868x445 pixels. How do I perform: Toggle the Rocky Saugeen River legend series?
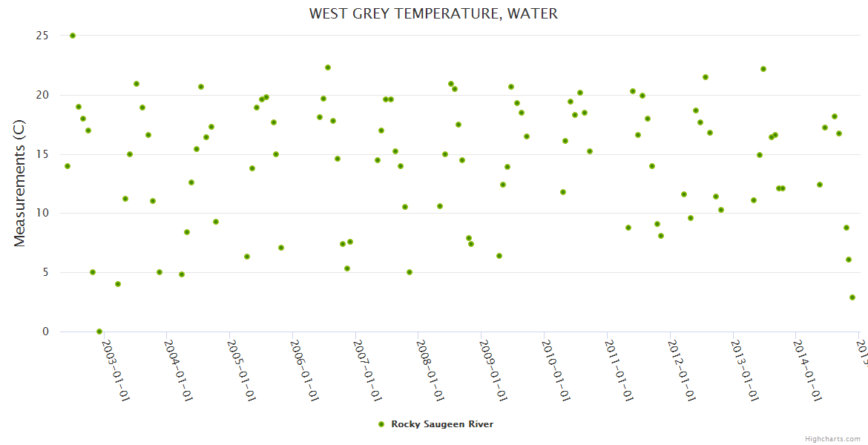click(442, 424)
